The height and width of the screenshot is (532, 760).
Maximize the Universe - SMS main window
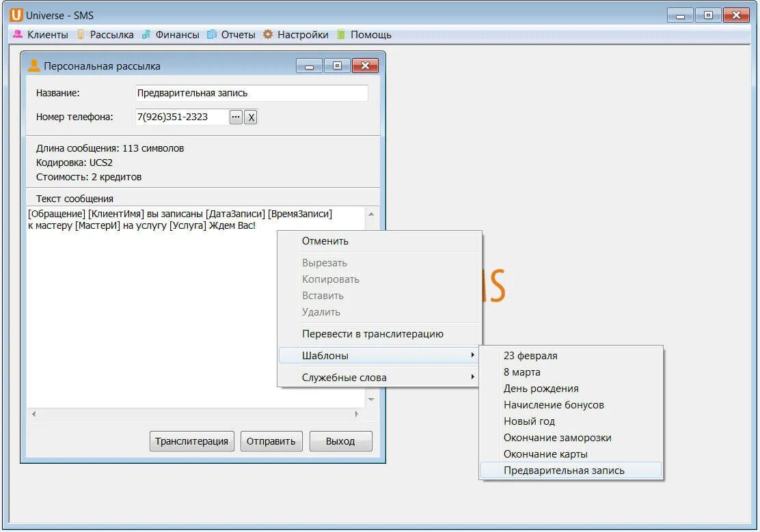(708, 15)
